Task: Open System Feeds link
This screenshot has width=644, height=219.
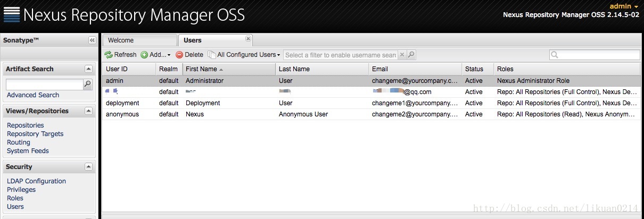Action: tap(28, 151)
